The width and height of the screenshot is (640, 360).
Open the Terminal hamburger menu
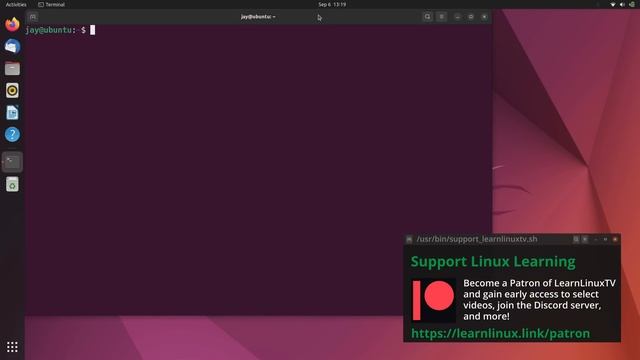coord(442,17)
